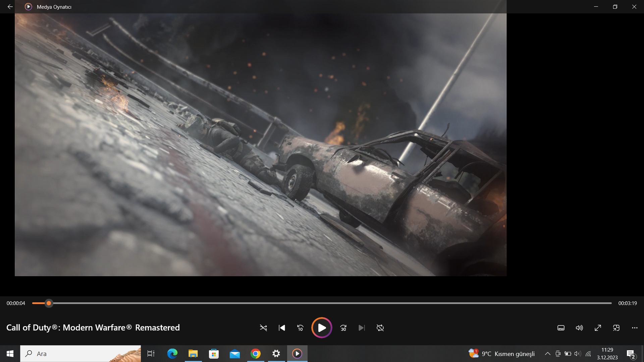Open the volume control
Image resolution: width=644 pixels, height=362 pixels.
tap(579, 328)
